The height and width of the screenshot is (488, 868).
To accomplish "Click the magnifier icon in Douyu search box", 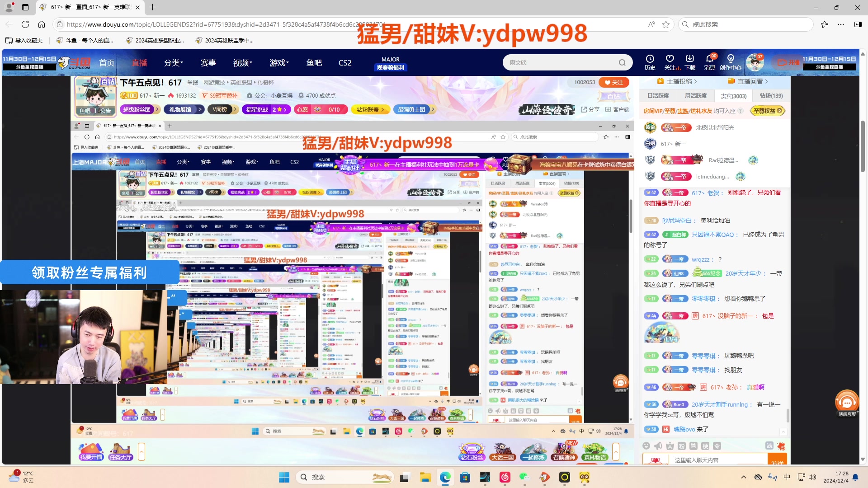I will point(623,63).
